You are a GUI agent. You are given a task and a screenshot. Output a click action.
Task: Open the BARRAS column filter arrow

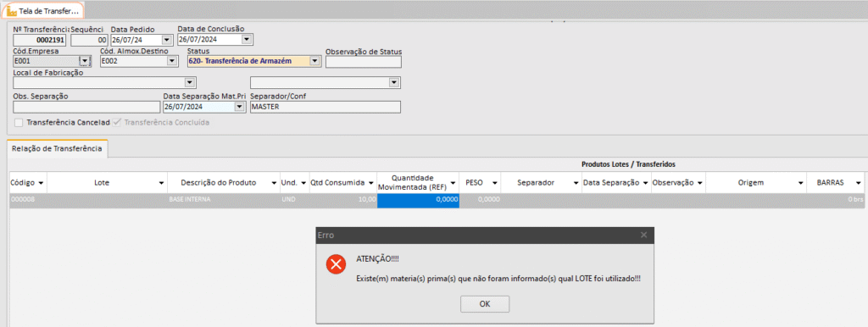[x=858, y=183]
